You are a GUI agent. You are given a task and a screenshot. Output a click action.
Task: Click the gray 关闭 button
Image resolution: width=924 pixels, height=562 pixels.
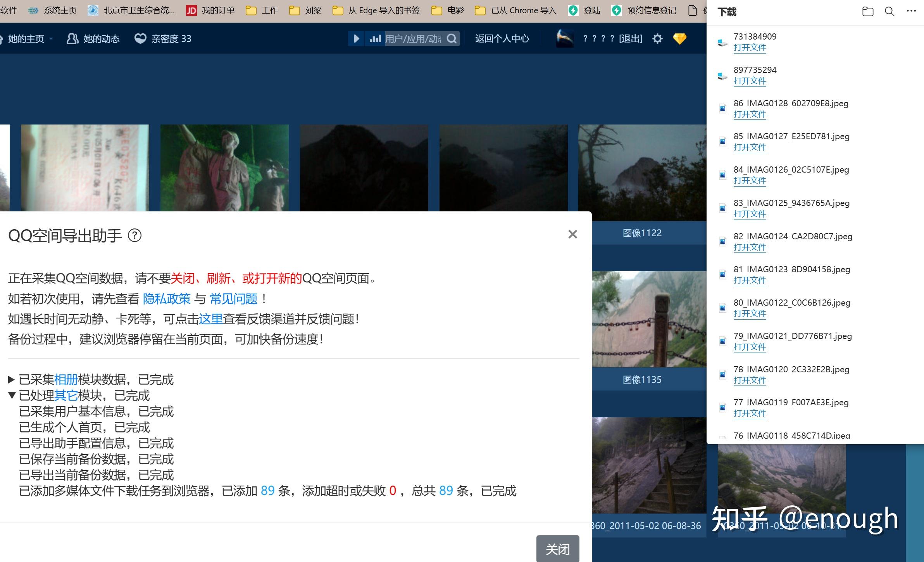[x=558, y=548]
